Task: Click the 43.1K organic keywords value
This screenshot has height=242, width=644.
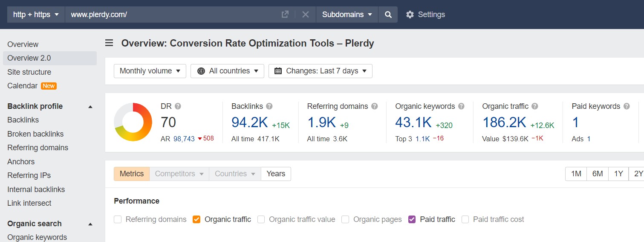Action: click(413, 122)
